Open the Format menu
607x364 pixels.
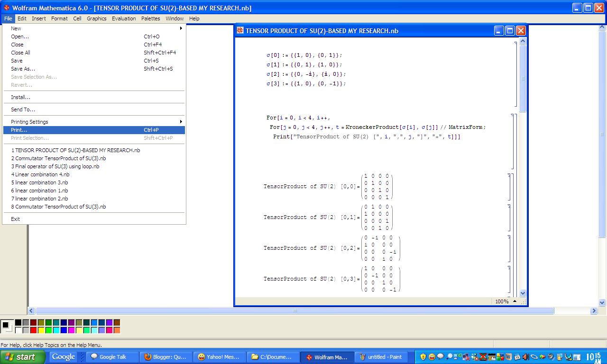point(59,18)
